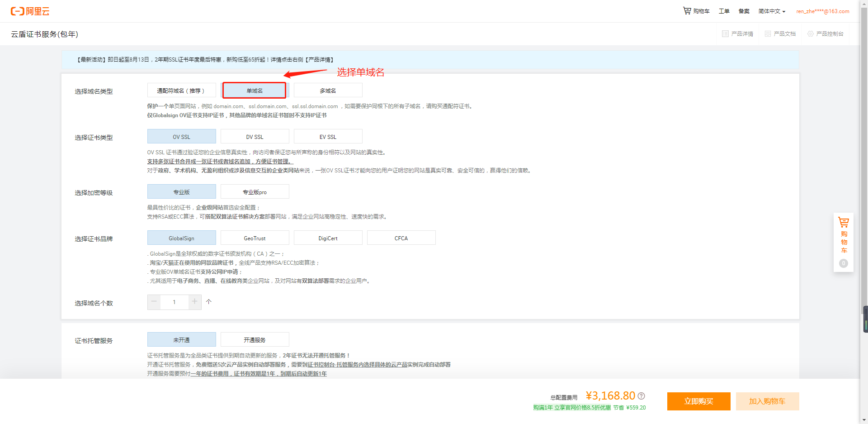Click the 加入购物车 add to cart button

click(x=767, y=401)
